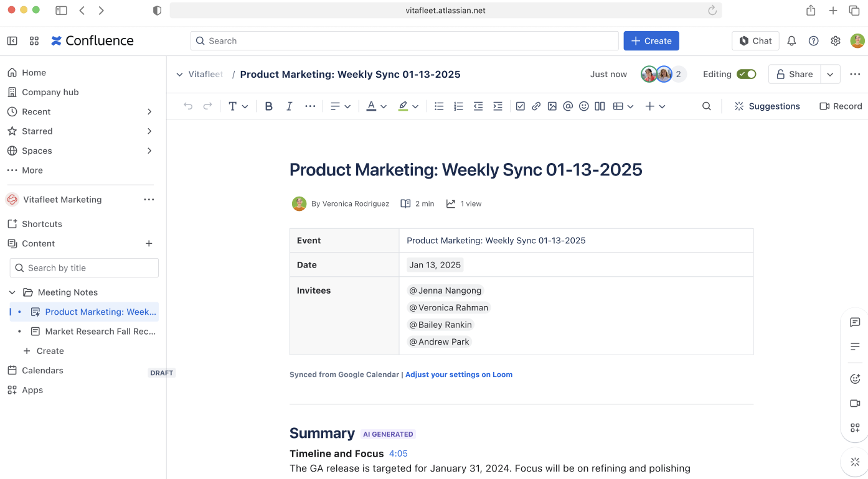Disable the Editing toggle
The height and width of the screenshot is (479, 868).
click(747, 73)
